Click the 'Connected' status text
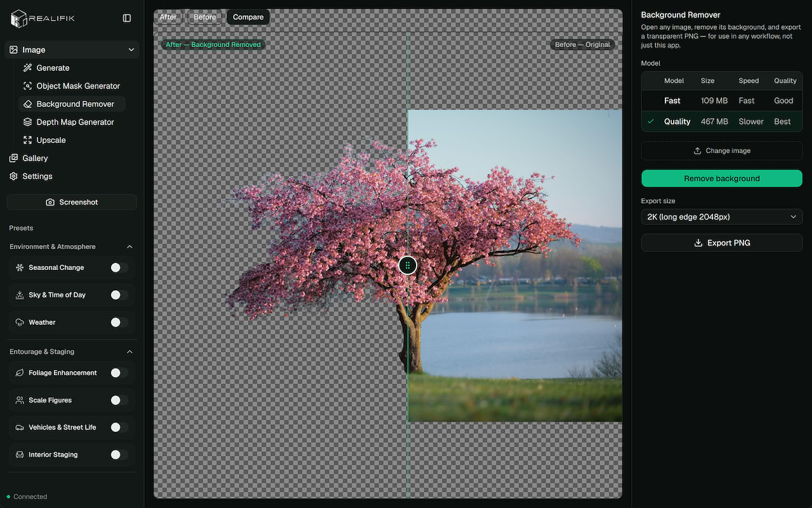This screenshot has height=508, width=812. (30, 497)
